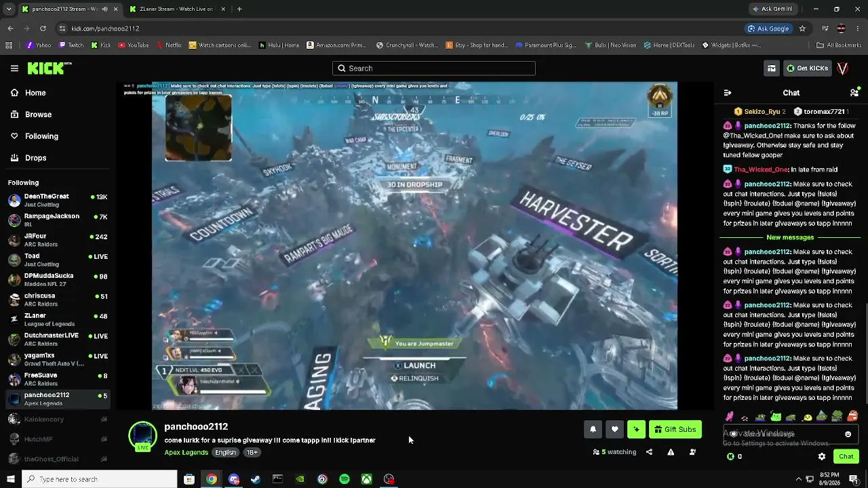
Task: Click the Search field on Kick
Action: 434,68
